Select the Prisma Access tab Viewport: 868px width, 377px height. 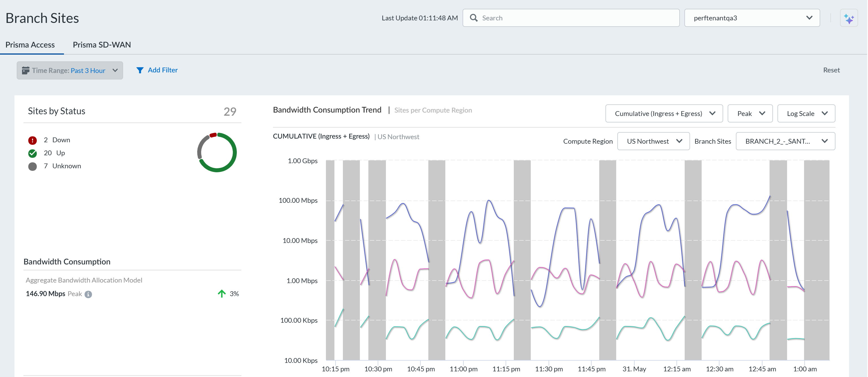[x=30, y=45]
